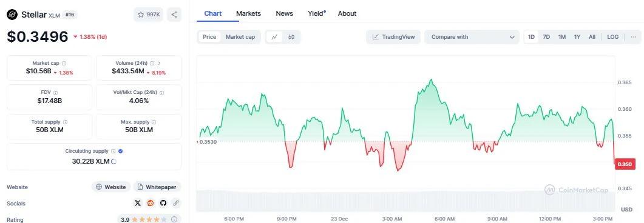
Task: Expand the Compare with dropdown
Action: pyautogui.click(x=472, y=37)
